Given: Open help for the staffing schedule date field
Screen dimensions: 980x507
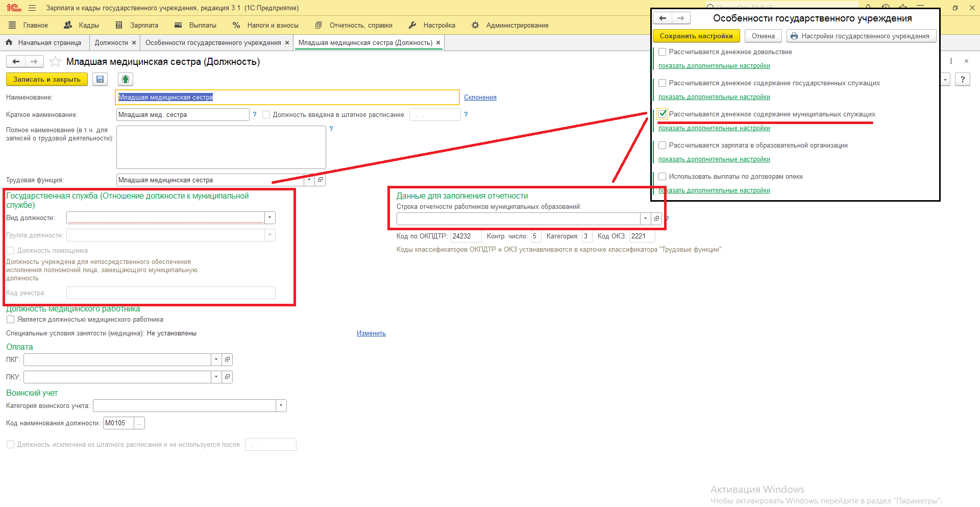Looking at the screenshot, I should coord(465,114).
